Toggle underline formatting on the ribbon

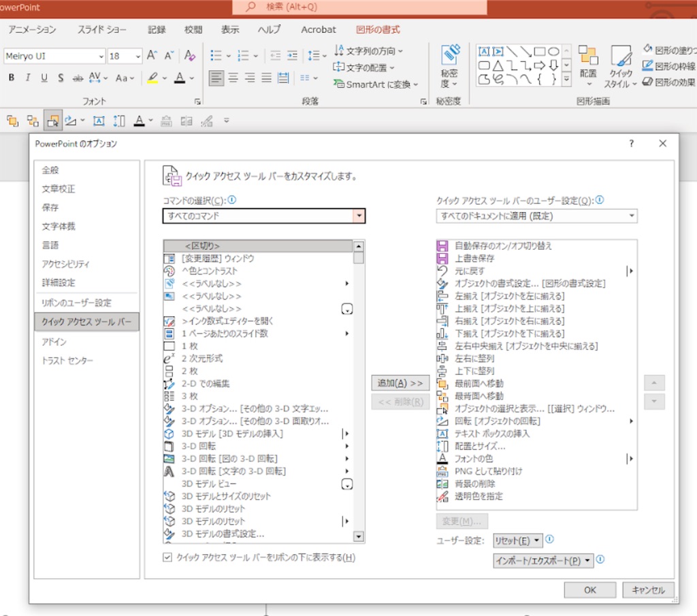[x=43, y=78]
